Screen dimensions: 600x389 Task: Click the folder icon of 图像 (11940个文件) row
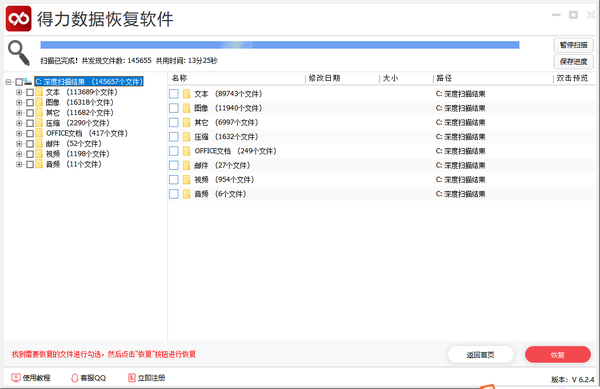tap(186, 108)
